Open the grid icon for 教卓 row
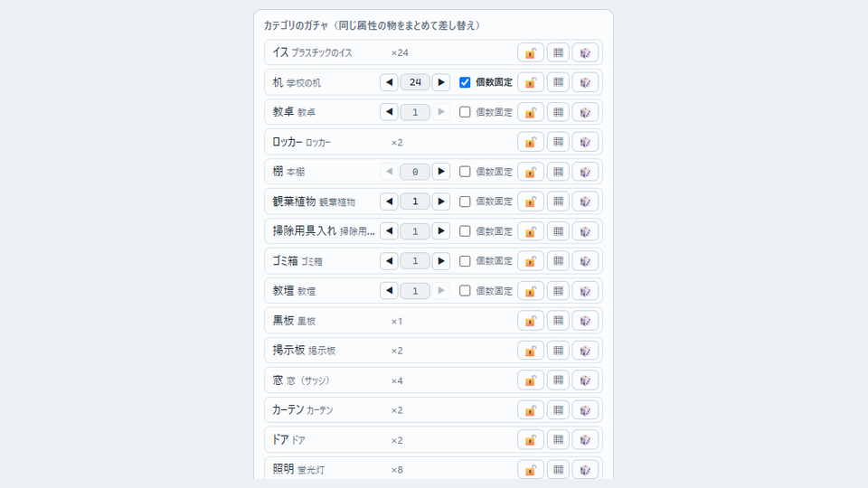 (558, 112)
